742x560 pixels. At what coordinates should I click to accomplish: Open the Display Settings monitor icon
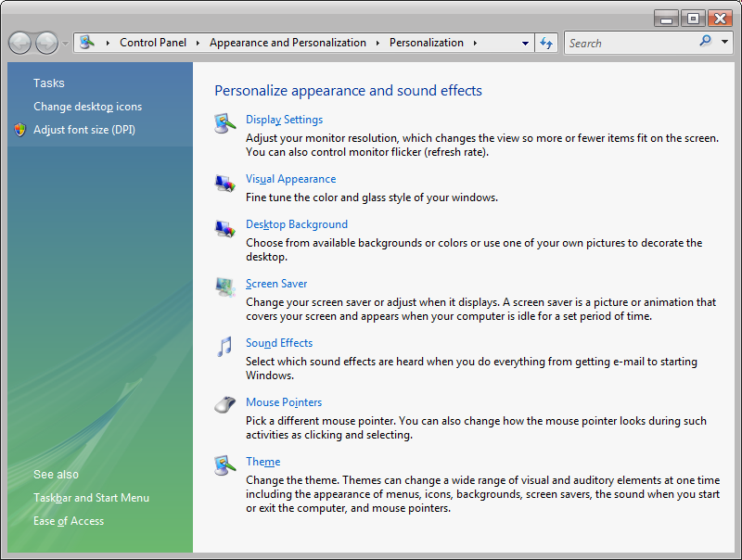(x=224, y=123)
